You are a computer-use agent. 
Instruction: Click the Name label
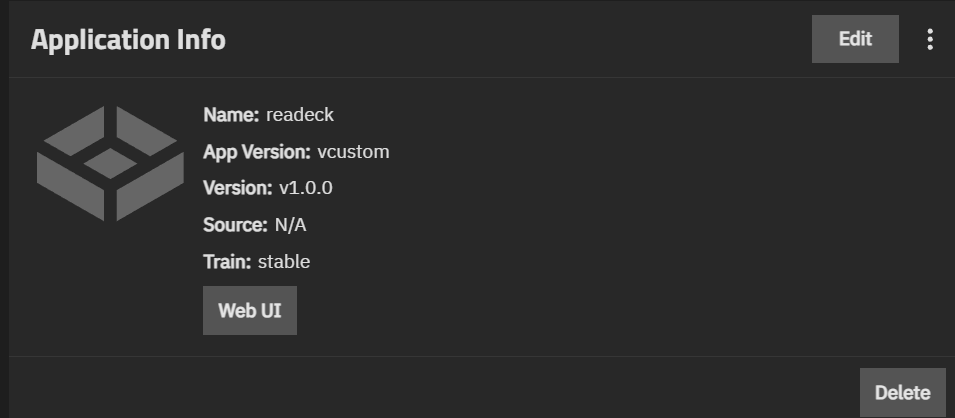coord(231,115)
